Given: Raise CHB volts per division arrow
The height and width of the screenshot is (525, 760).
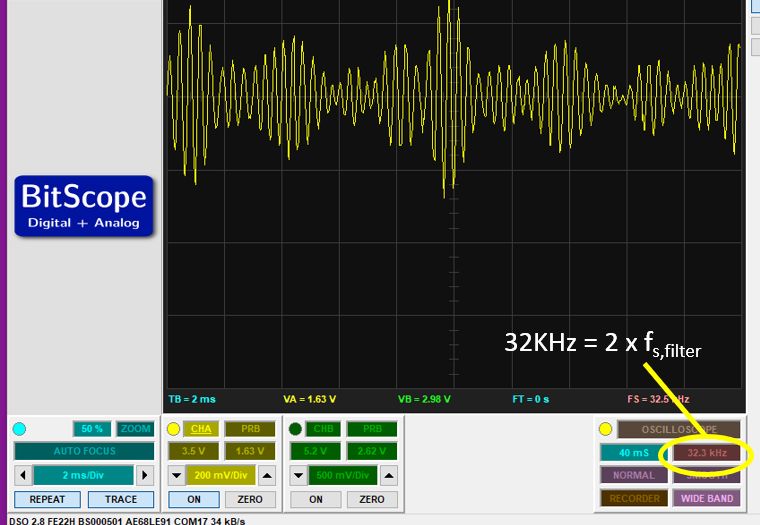Looking at the screenshot, I should (389, 475).
